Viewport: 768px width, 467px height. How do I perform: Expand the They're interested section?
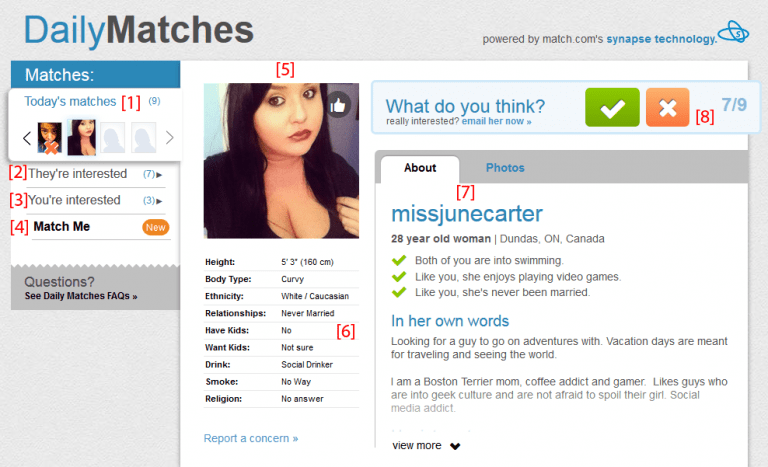tap(96, 174)
